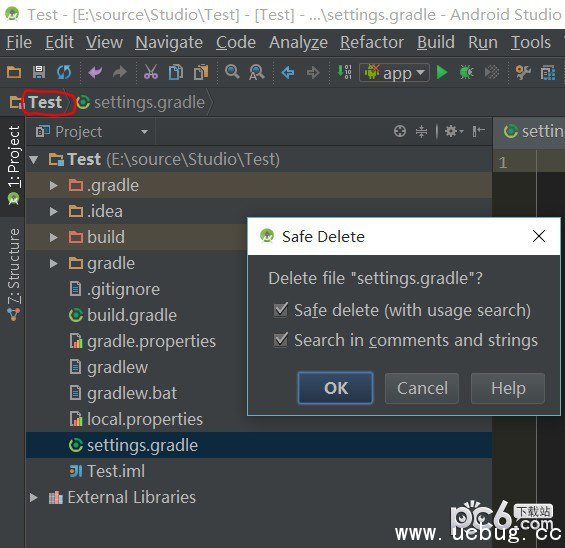
Task: Open Find with magnifier icon
Action: [x=232, y=72]
